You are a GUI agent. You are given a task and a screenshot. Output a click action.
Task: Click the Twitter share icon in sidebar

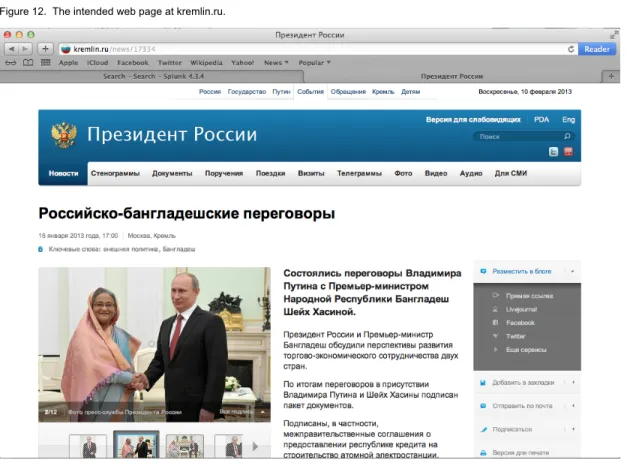[495, 336]
